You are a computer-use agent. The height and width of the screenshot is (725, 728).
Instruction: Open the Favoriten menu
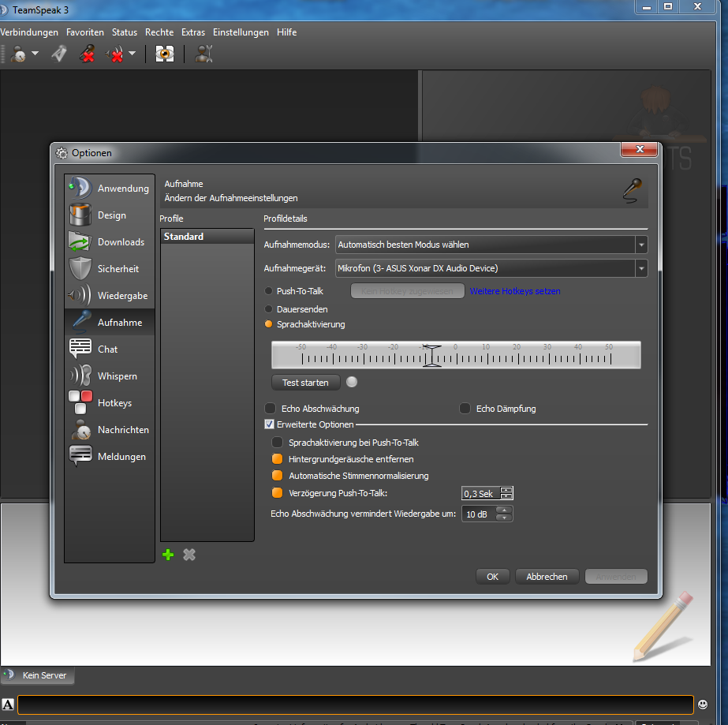tap(85, 32)
